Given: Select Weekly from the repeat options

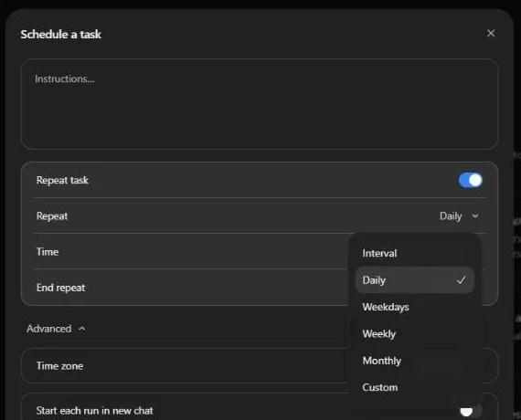Looking at the screenshot, I should 414,334.
